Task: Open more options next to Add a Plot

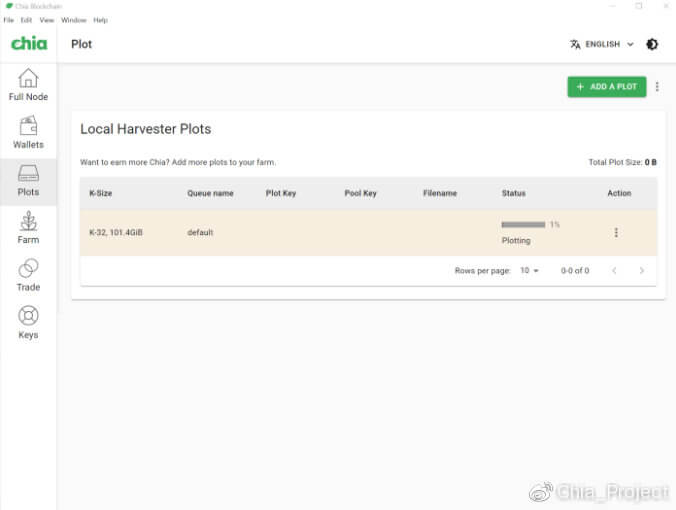Action: (x=657, y=87)
